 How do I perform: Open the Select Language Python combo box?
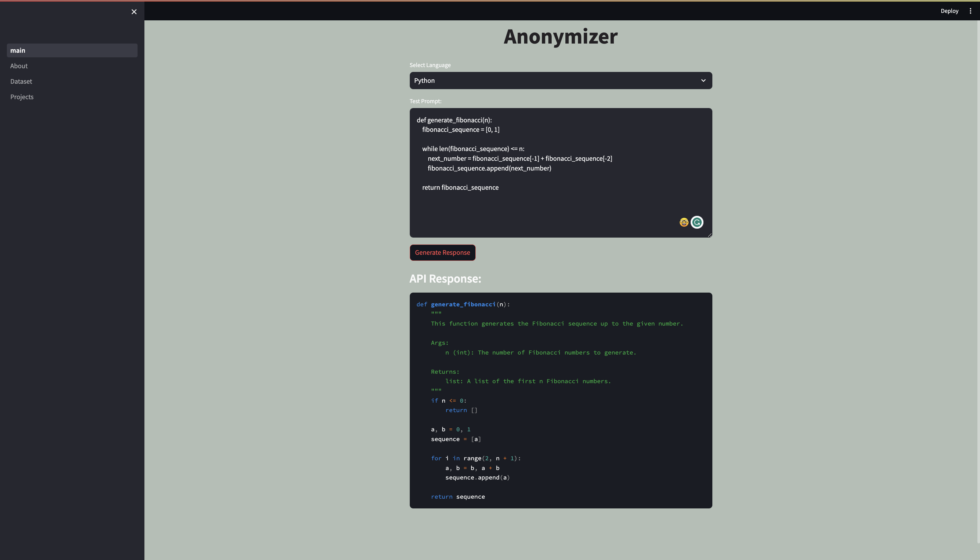pos(554,80)
